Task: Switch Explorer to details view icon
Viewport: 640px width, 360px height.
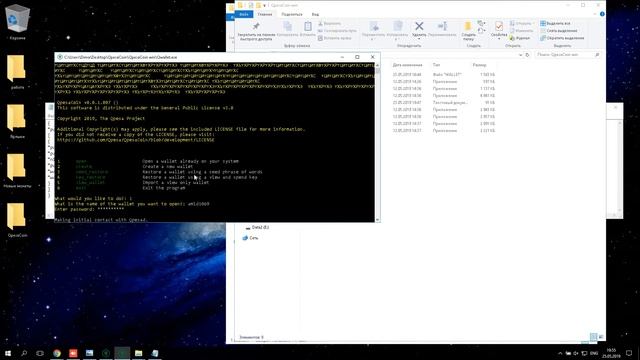Action: pyautogui.click(x=593, y=337)
